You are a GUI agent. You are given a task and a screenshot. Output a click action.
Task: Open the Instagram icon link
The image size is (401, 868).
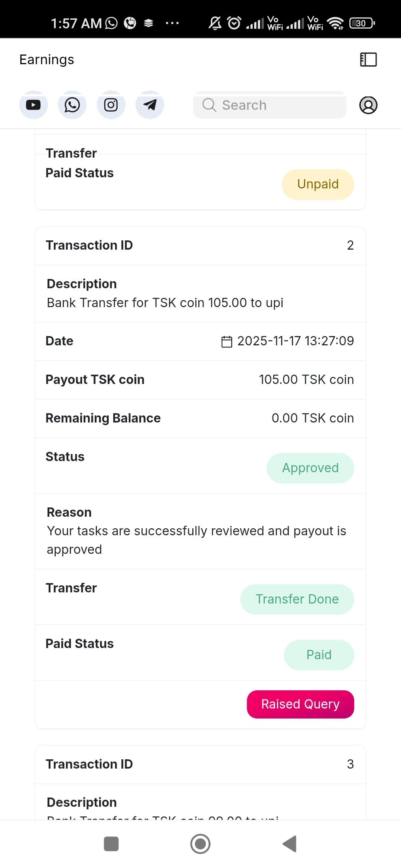click(111, 105)
